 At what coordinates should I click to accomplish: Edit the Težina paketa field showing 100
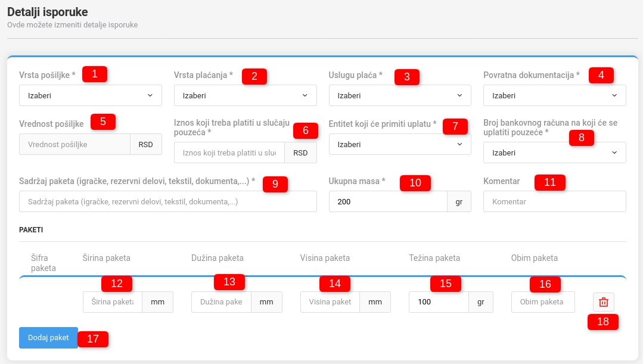pyautogui.click(x=439, y=302)
